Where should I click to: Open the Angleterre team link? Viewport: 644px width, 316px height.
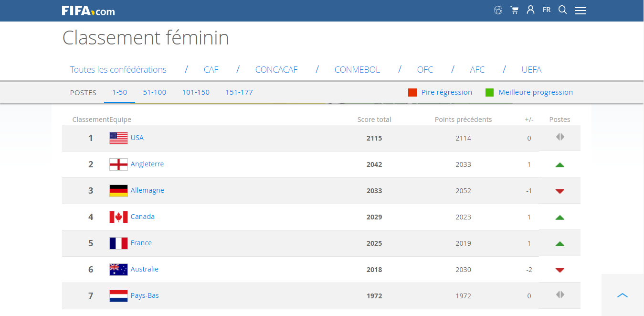click(147, 164)
